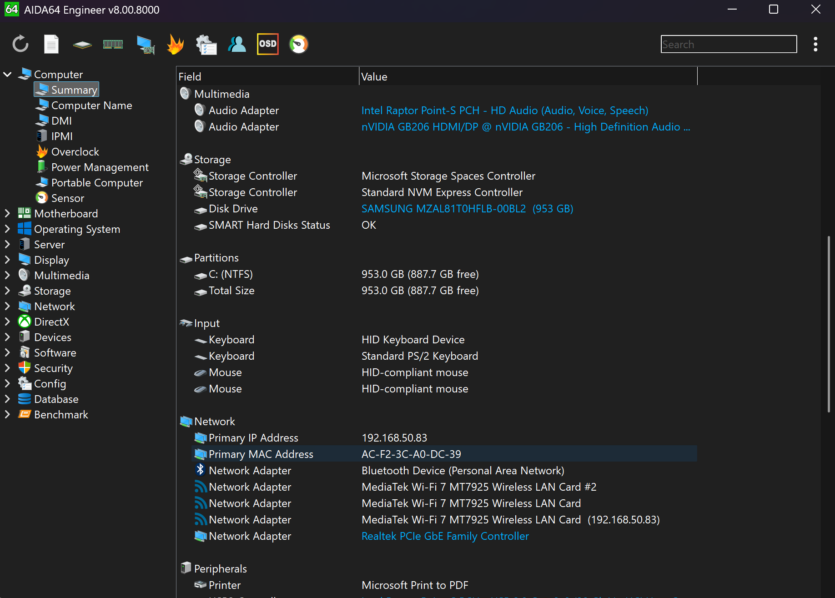Select the C: (NTFS) partition row
Image resolution: width=835 pixels, height=598 pixels.
coord(444,274)
